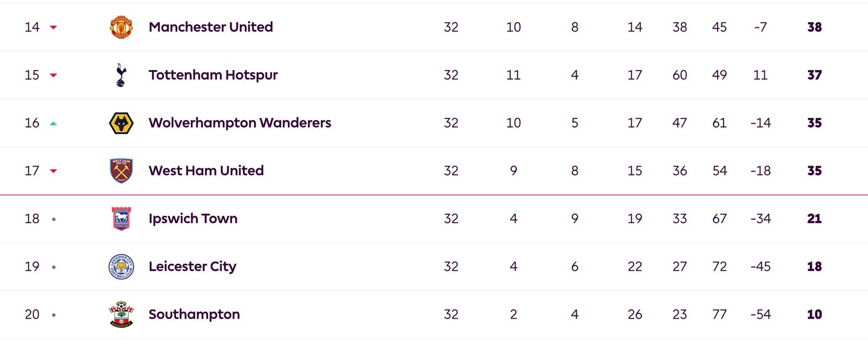Image resolution: width=868 pixels, height=342 pixels.
Task: Click green up arrow beside position 16
Action: [53, 123]
